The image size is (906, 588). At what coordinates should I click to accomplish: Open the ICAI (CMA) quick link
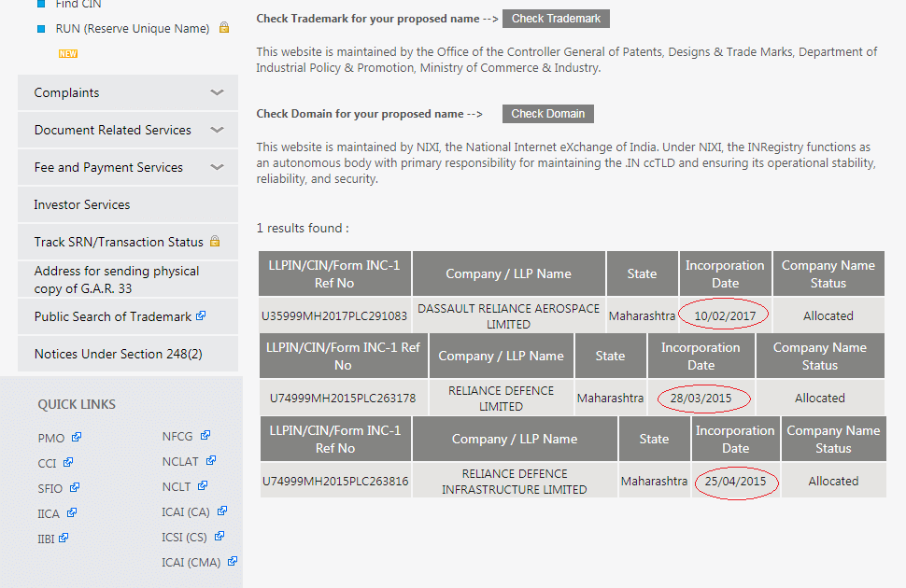click(191, 563)
